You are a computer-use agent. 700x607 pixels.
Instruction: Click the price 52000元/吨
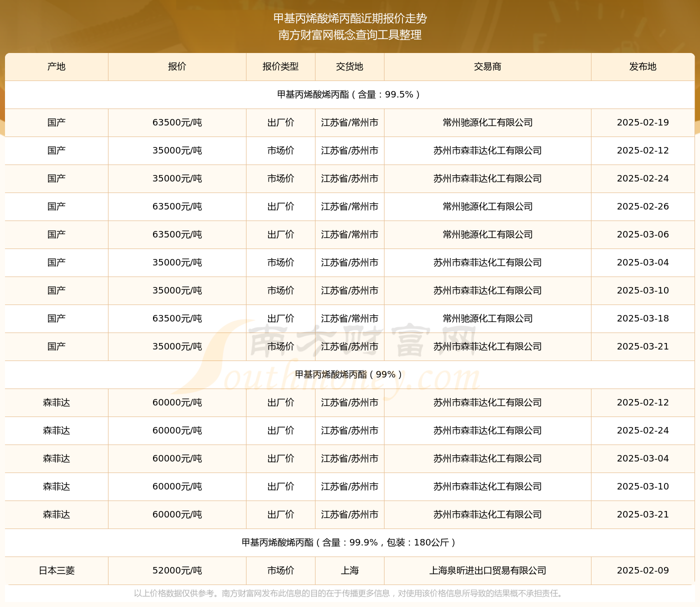[x=177, y=570]
